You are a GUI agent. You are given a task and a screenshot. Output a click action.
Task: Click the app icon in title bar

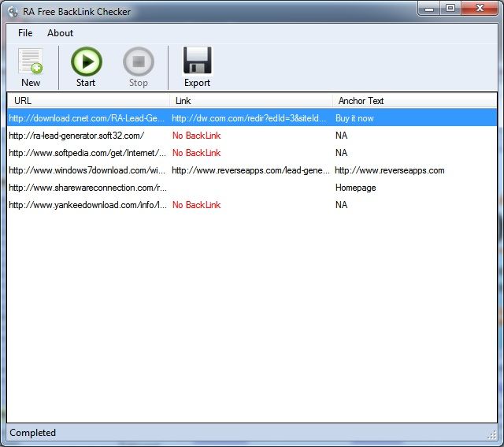click(x=13, y=12)
